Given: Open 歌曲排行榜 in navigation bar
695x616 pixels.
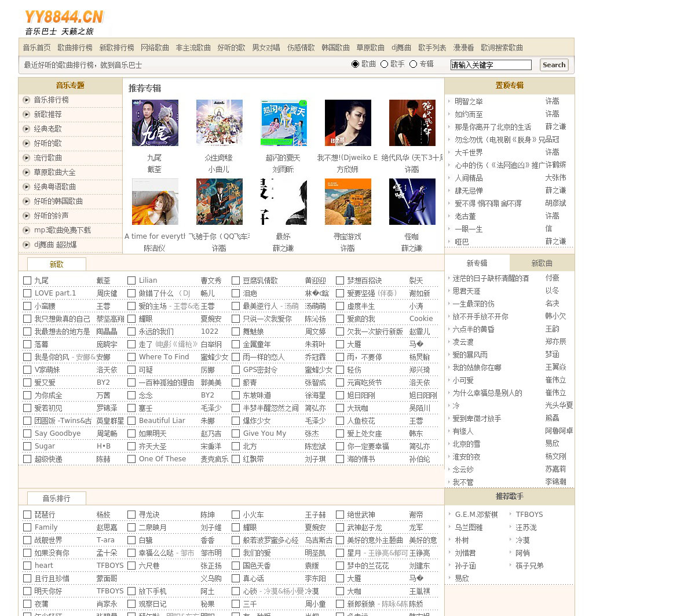Looking at the screenshot, I should coord(75,48).
